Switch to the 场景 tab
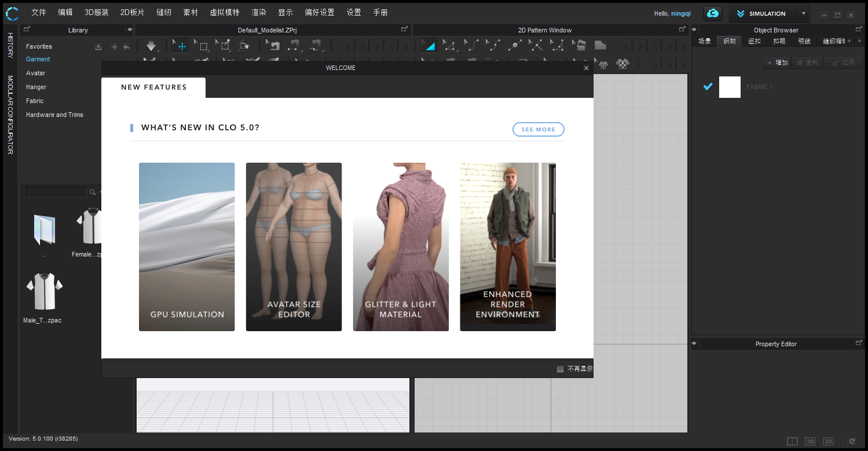868x451 pixels. 705,41
